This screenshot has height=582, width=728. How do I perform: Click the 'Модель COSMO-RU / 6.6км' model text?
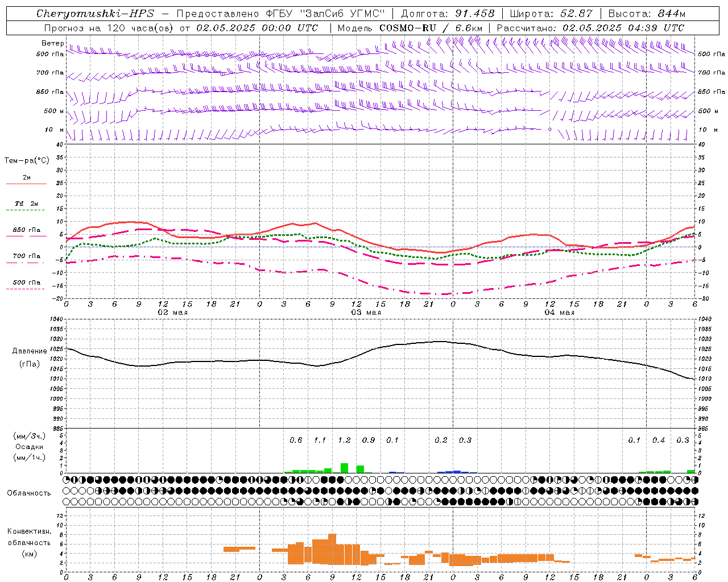pyautogui.click(x=410, y=28)
